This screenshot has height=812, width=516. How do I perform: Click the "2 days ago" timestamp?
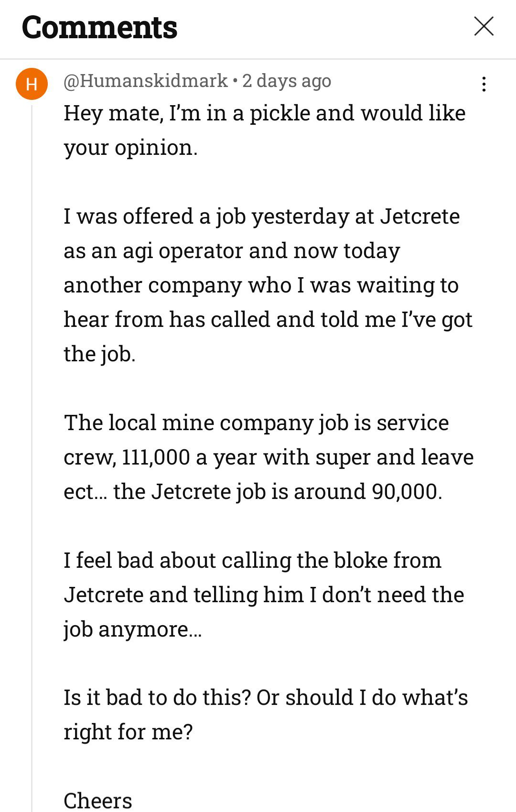click(x=287, y=81)
